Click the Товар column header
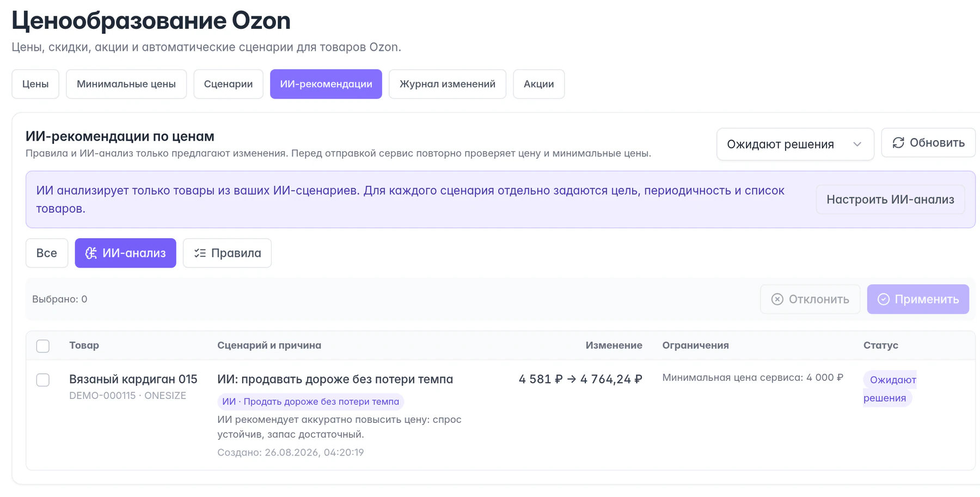 84,346
